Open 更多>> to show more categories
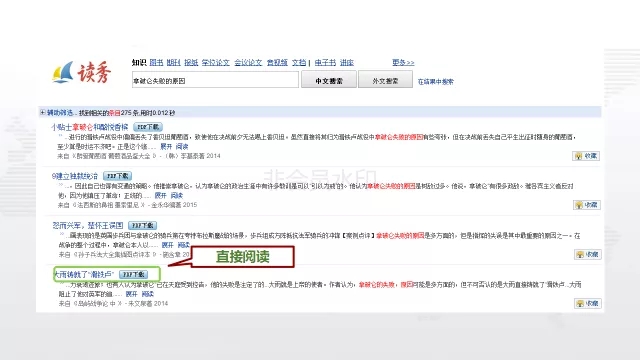 coord(403,62)
